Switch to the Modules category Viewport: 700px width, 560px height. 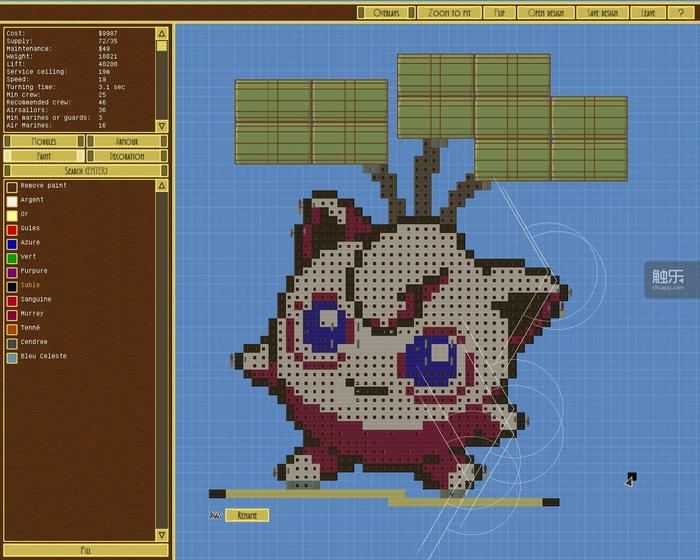[43, 142]
